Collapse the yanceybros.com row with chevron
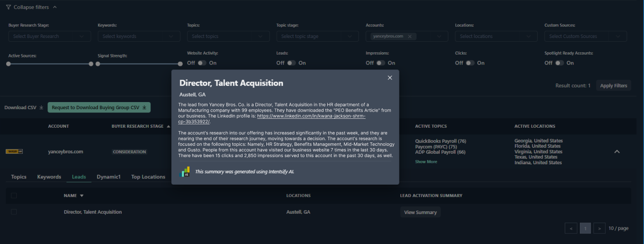This screenshot has width=644, height=244. [x=616, y=151]
